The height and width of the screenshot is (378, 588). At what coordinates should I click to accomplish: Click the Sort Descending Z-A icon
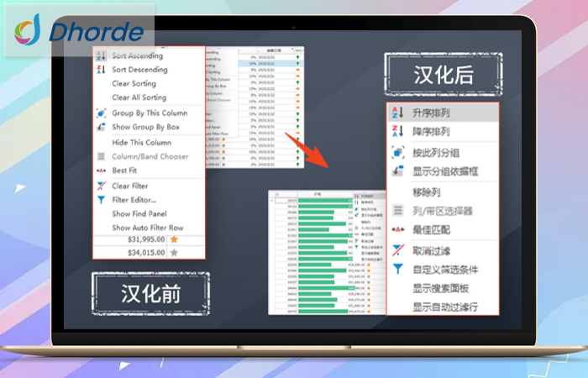click(101, 70)
